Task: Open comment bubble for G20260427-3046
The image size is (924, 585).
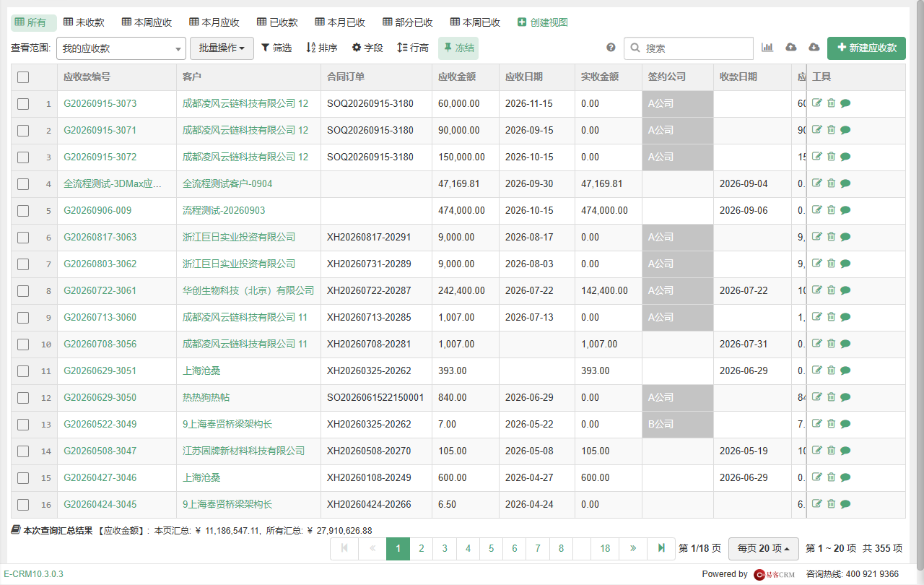Action: click(x=845, y=477)
